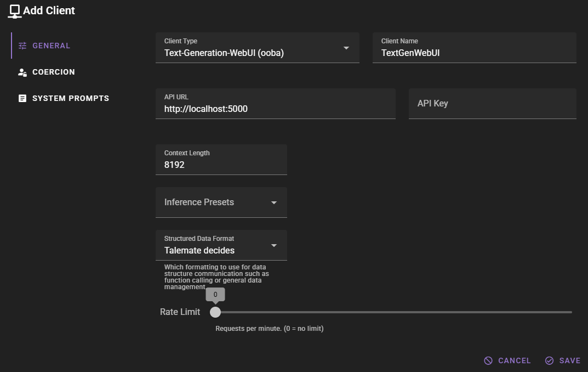Focus the Client Name input field

(x=475, y=48)
